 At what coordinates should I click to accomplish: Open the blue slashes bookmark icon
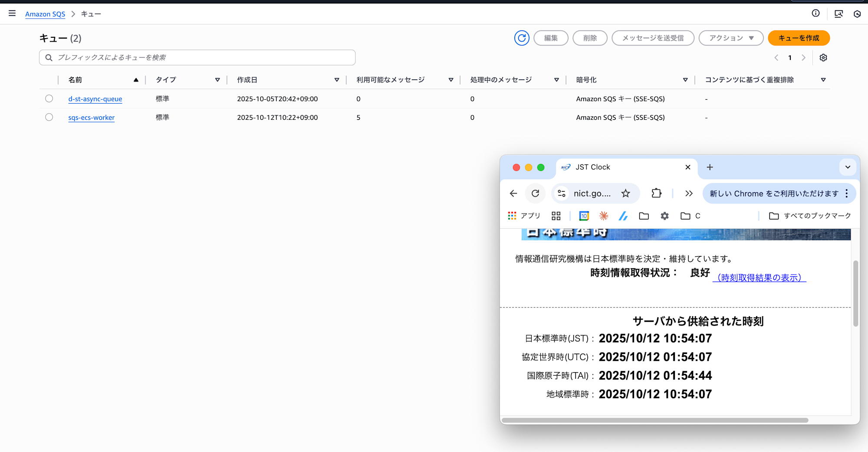tap(623, 216)
